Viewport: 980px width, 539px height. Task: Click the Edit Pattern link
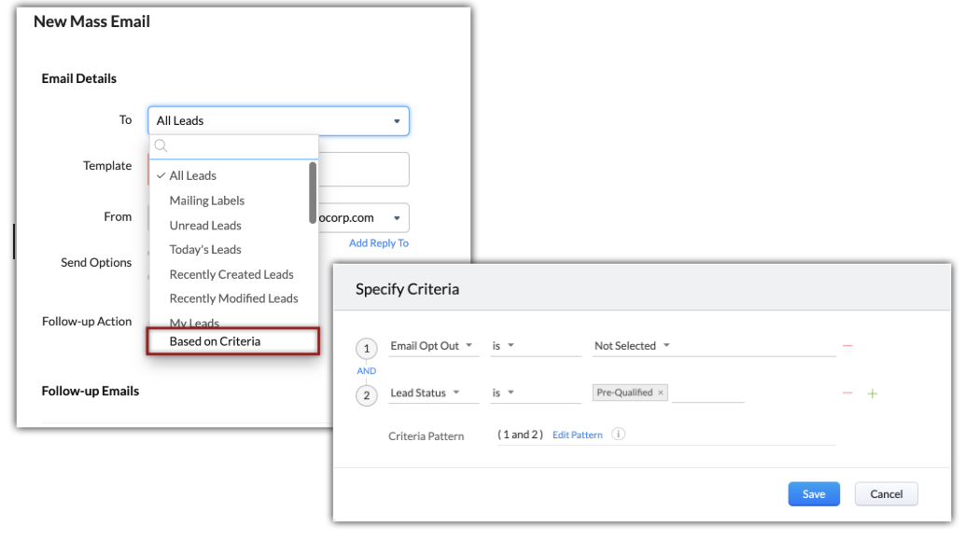(x=577, y=435)
